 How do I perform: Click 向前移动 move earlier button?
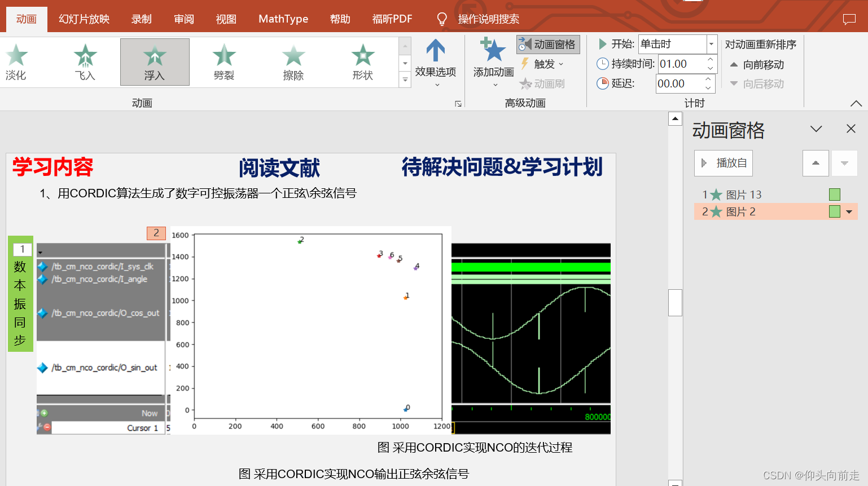tap(757, 65)
